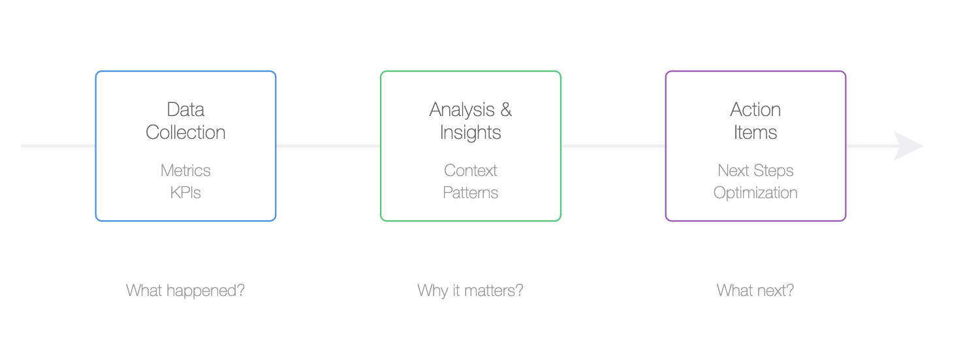Click the 'What next?' caption
This screenshot has height=341, width=980.
pyautogui.click(x=755, y=290)
